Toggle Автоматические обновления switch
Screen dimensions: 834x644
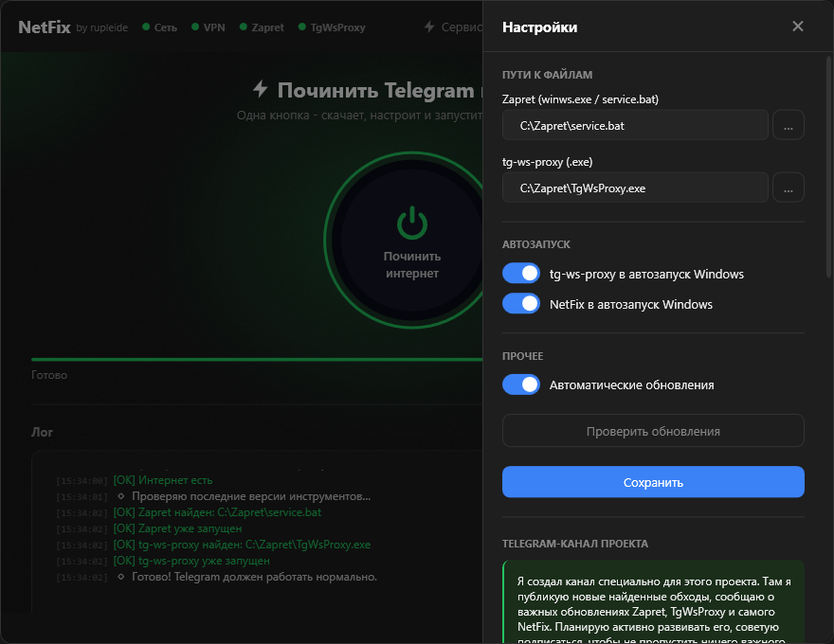[521, 385]
